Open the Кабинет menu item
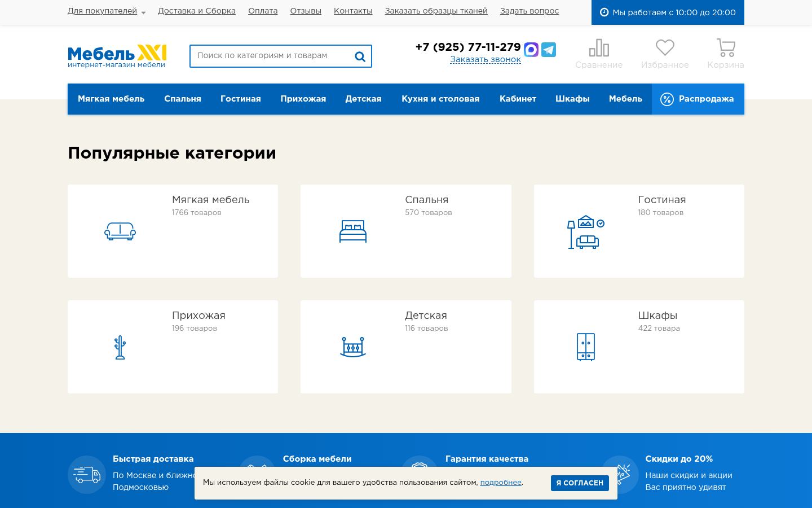 (x=518, y=99)
